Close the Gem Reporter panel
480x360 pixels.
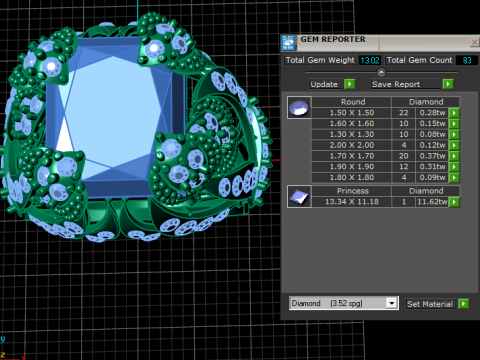point(474,42)
